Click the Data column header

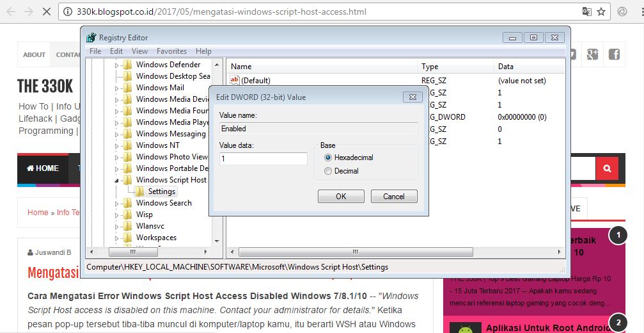(529, 66)
